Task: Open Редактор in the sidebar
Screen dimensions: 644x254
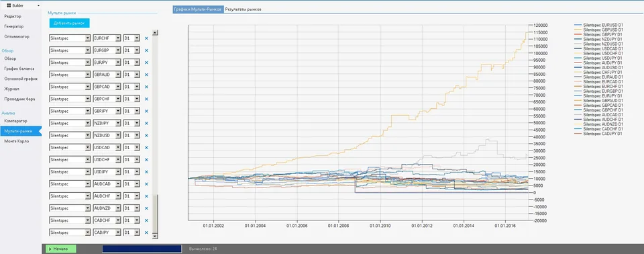Action: (x=13, y=17)
